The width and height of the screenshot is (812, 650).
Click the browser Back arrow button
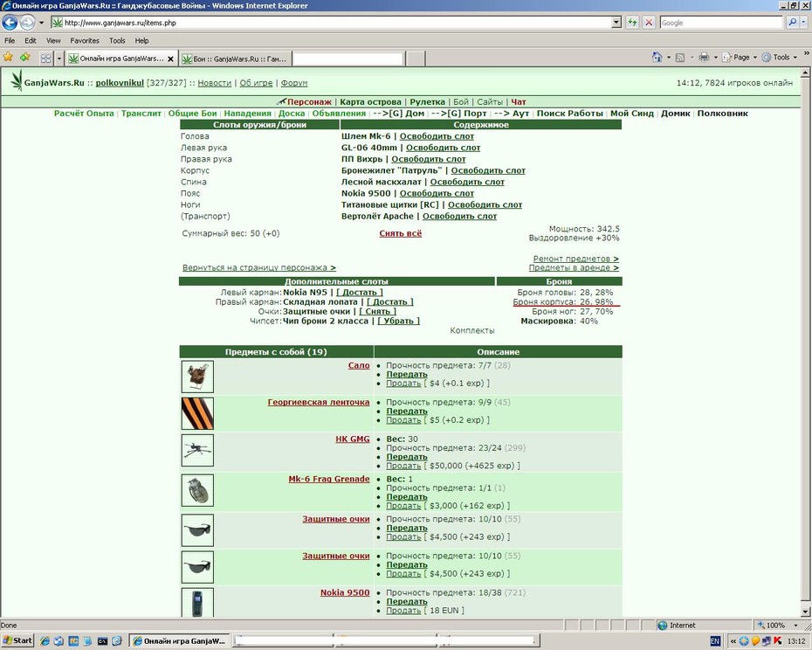click(10, 23)
